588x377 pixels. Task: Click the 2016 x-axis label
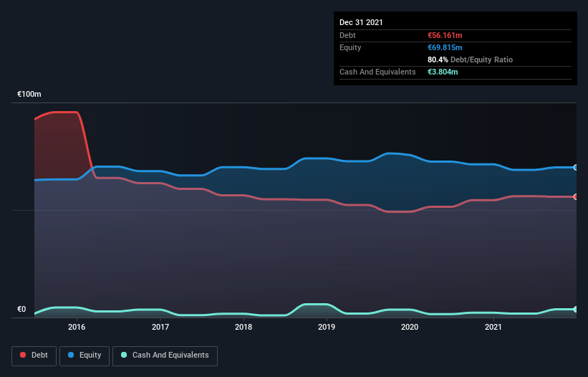77,327
